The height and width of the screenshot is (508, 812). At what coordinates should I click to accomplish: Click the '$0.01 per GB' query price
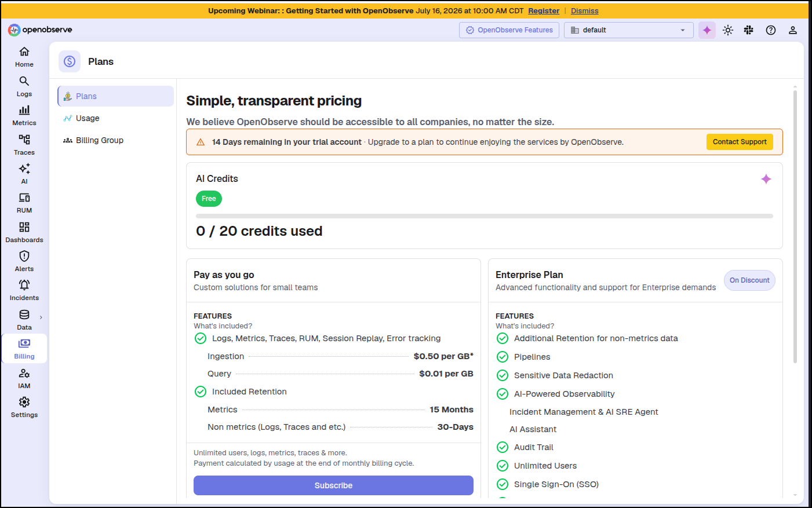(446, 374)
